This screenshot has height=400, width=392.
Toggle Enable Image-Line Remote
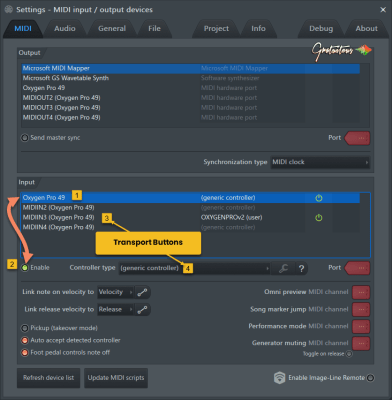[x=370, y=378]
